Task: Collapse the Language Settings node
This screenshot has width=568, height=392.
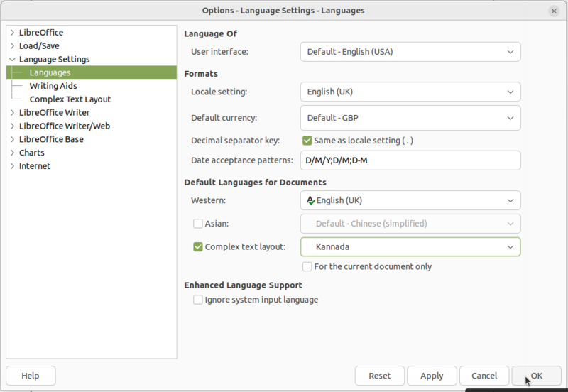Action: [x=12, y=60]
